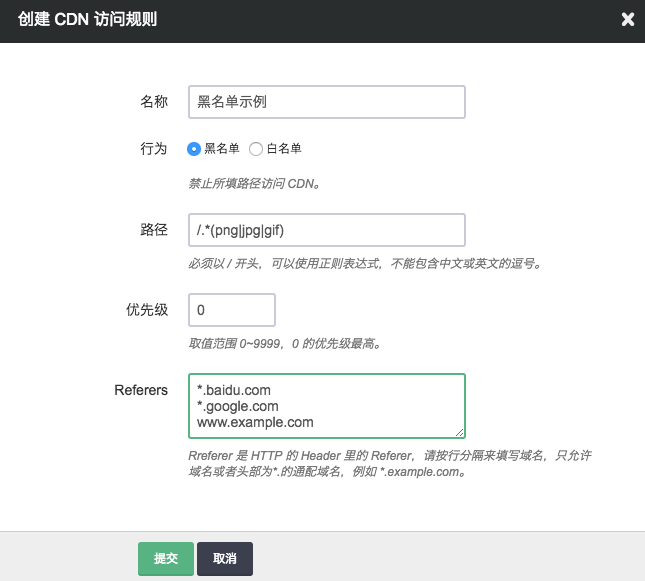The height and width of the screenshot is (581, 645).
Task: Focus the 优先级 number field
Action: click(x=231, y=310)
